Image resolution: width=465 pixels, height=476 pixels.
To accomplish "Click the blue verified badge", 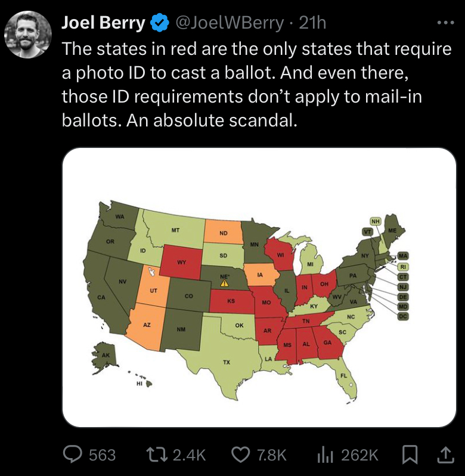I will 160,23.
